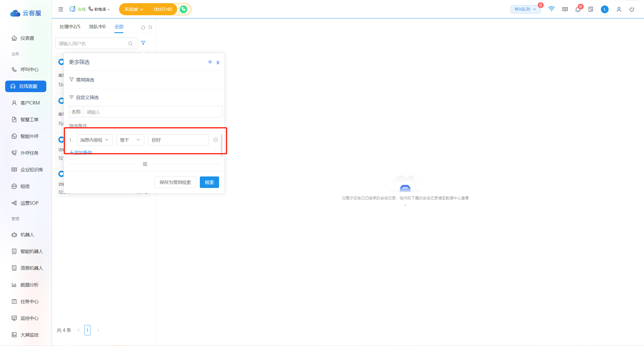Click the blue 检索 button
The image size is (644, 346).
click(x=209, y=182)
